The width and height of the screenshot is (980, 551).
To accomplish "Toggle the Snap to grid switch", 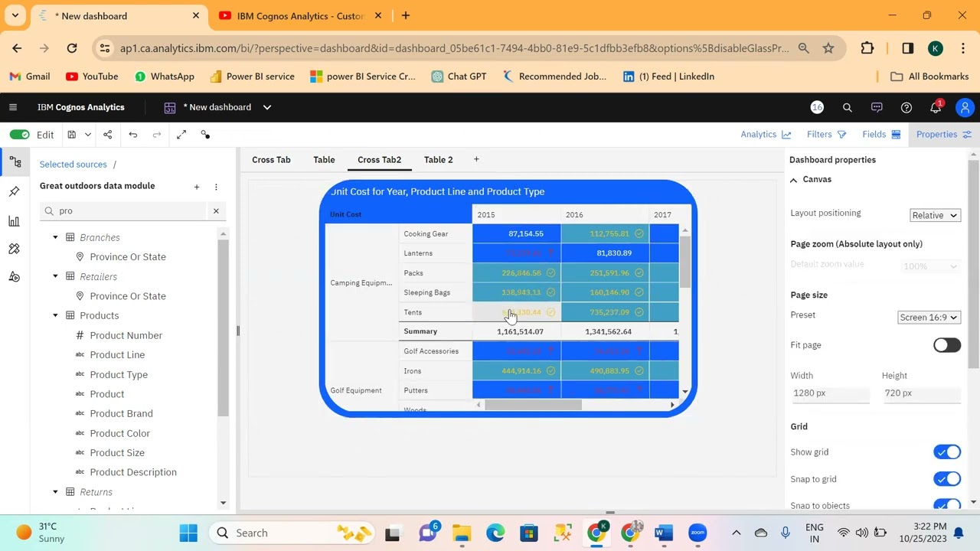I will [x=947, y=479].
